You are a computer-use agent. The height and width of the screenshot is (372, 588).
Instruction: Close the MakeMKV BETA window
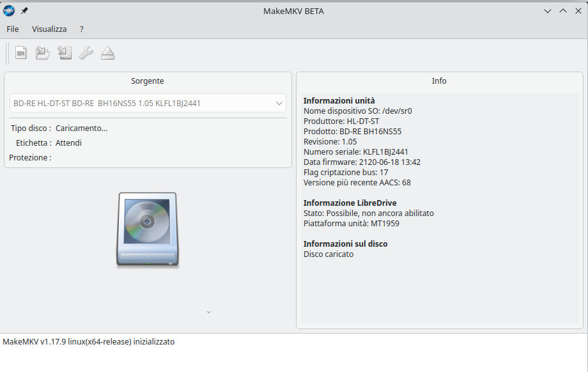click(x=578, y=12)
